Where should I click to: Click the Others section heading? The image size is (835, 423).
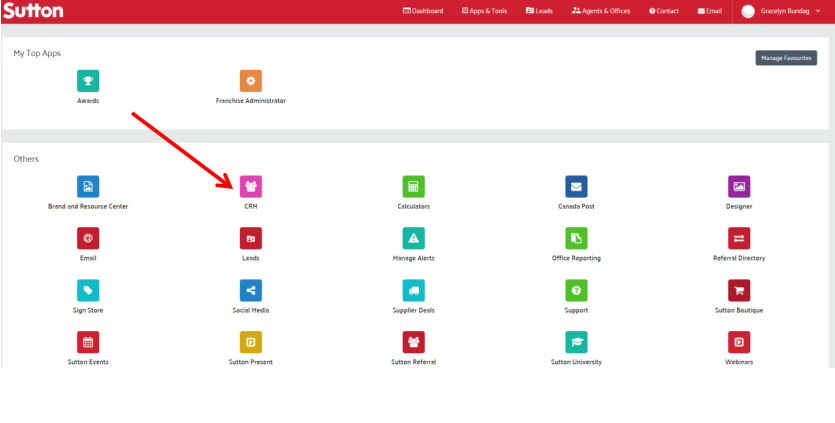[26, 159]
